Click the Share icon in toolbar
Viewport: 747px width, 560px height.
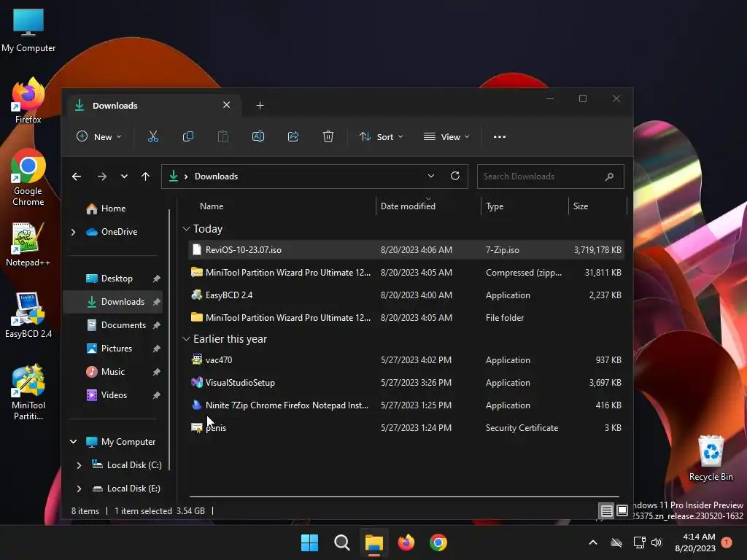click(x=293, y=137)
